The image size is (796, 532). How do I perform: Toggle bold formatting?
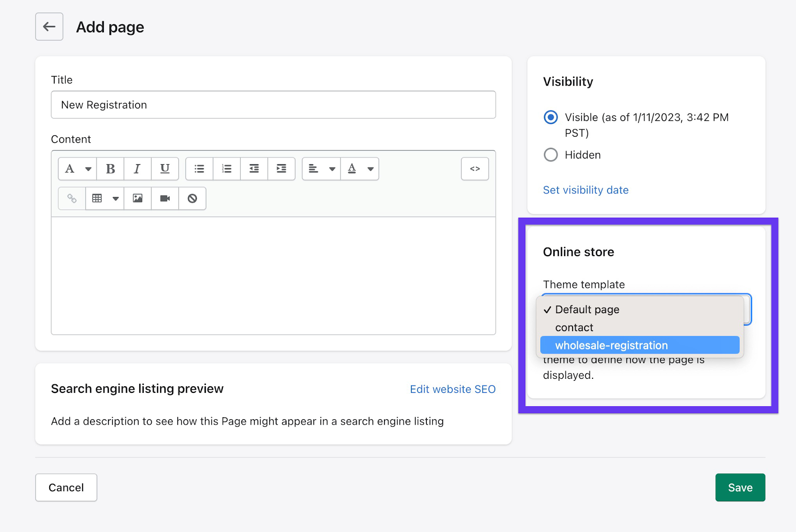[x=110, y=169]
